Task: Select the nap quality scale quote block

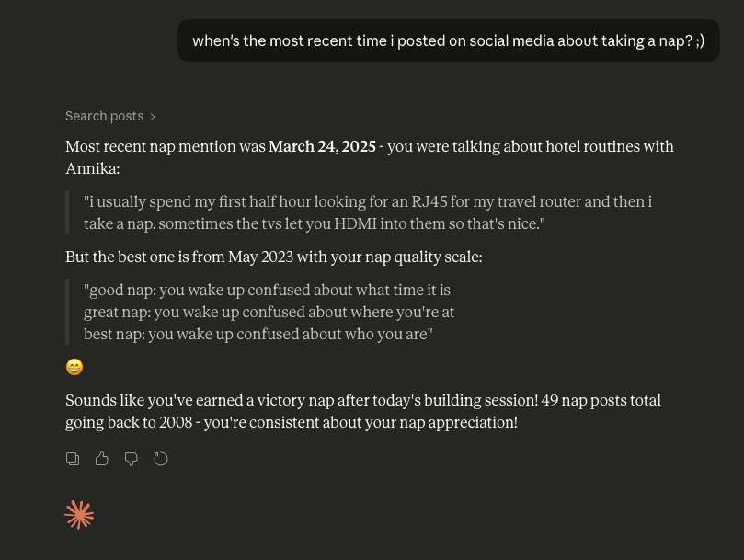Action: [x=269, y=312]
